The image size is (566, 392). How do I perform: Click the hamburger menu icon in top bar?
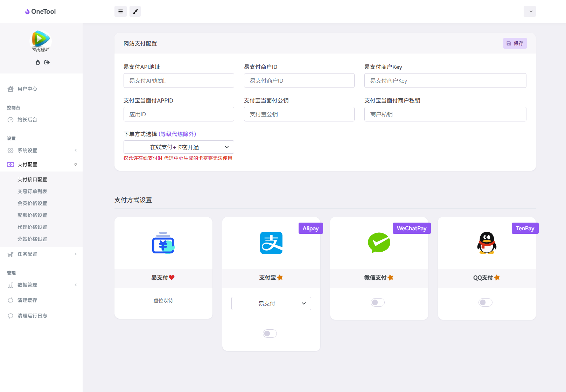coord(120,11)
